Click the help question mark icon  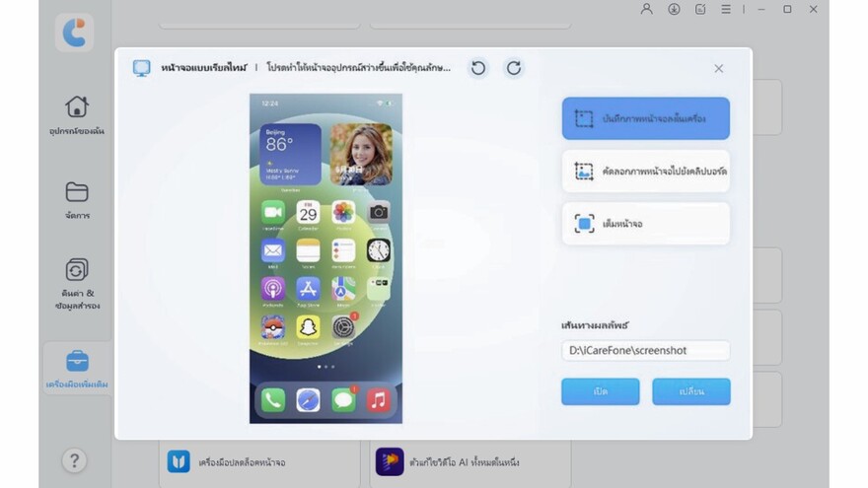point(74,460)
